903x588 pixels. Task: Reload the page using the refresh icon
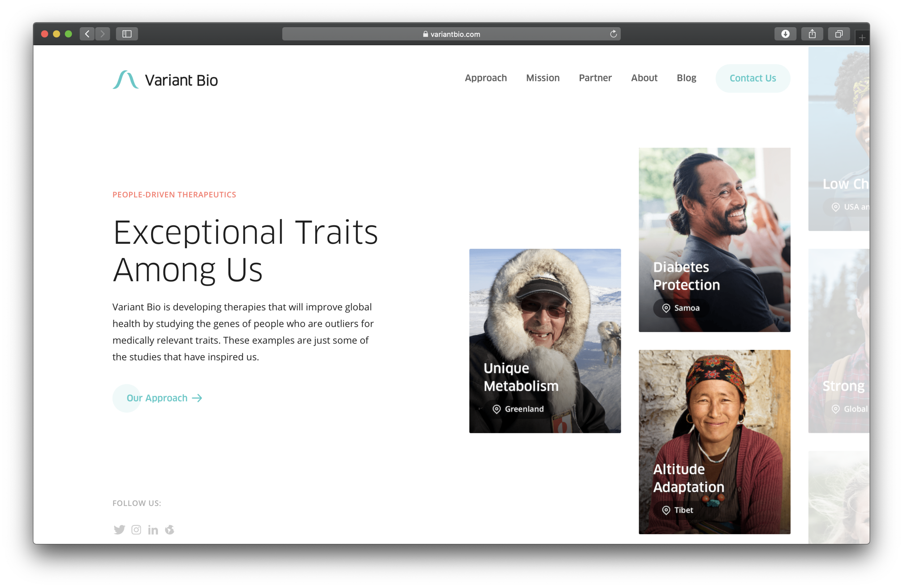[x=613, y=34]
